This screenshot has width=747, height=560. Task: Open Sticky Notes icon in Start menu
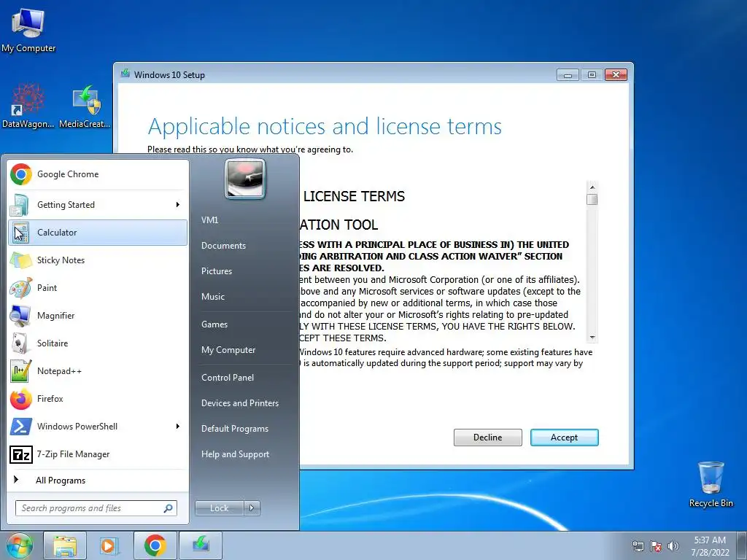(x=21, y=260)
